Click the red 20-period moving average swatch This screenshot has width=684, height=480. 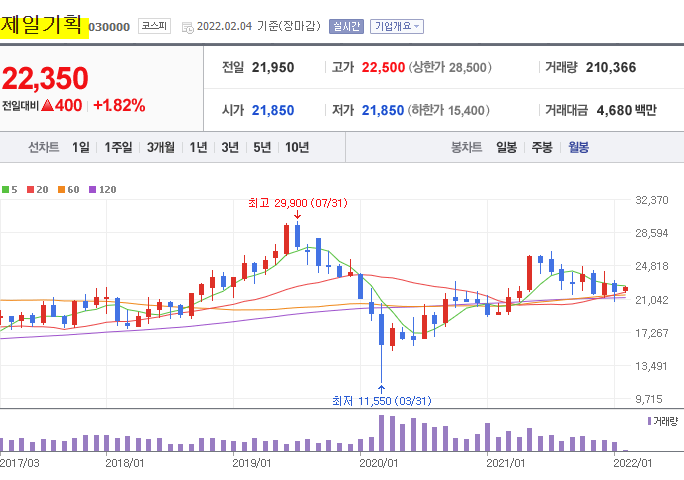[31, 189]
